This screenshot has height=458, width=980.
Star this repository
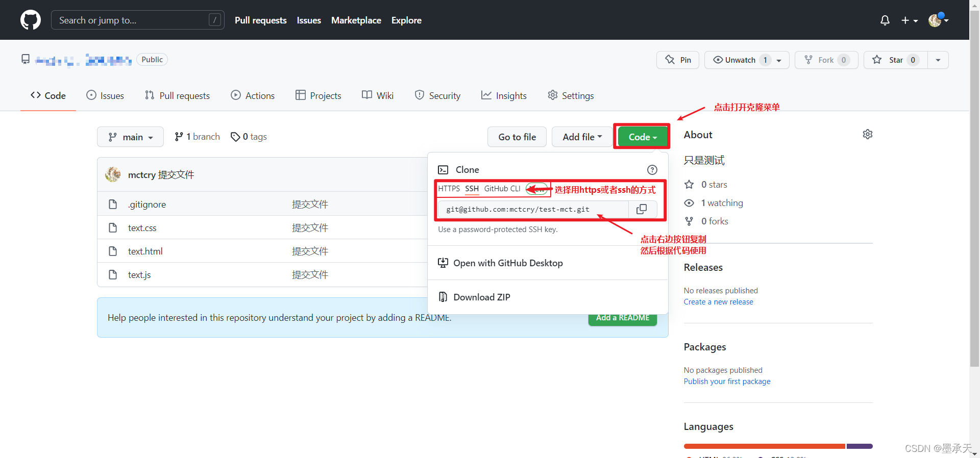[896, 60]
